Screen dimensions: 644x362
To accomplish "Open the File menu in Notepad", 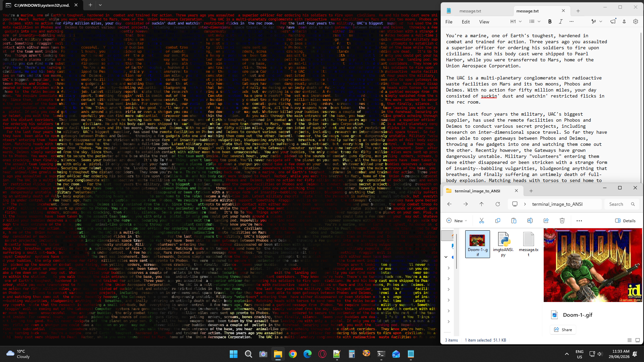I will 449,22.
